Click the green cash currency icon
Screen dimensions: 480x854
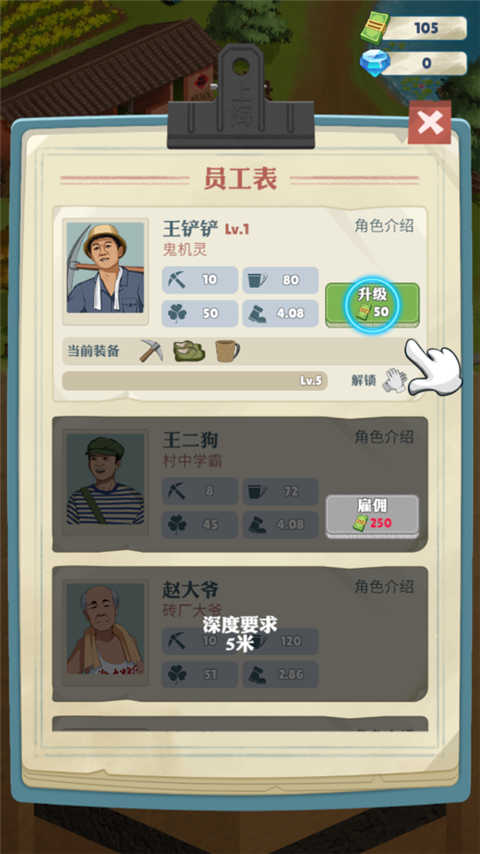pos(375,28)
